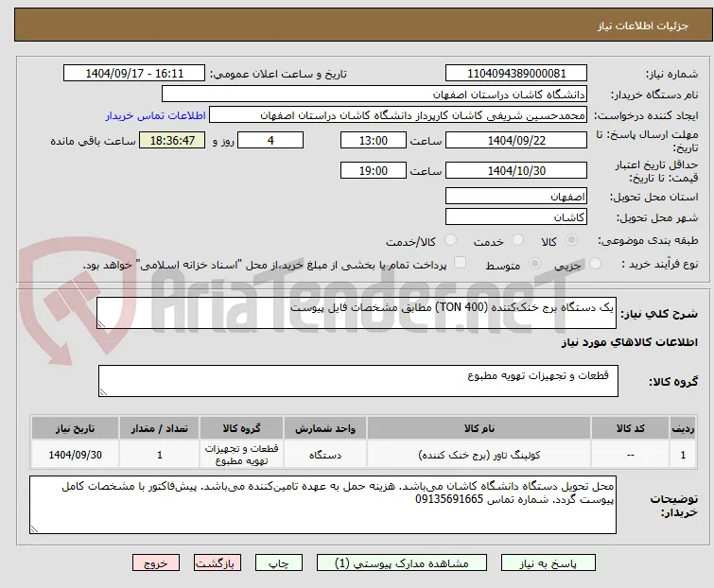The image size is (714, 588).
Task: Click the قطعات و تجهیزات تهویه مطبوع table cell
Action: (241, 455)
